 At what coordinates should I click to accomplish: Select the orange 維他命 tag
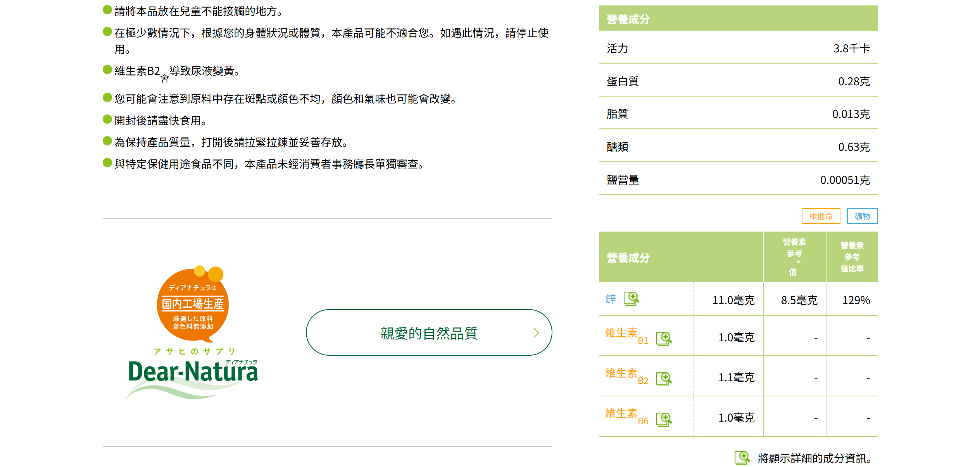(821, 216)
